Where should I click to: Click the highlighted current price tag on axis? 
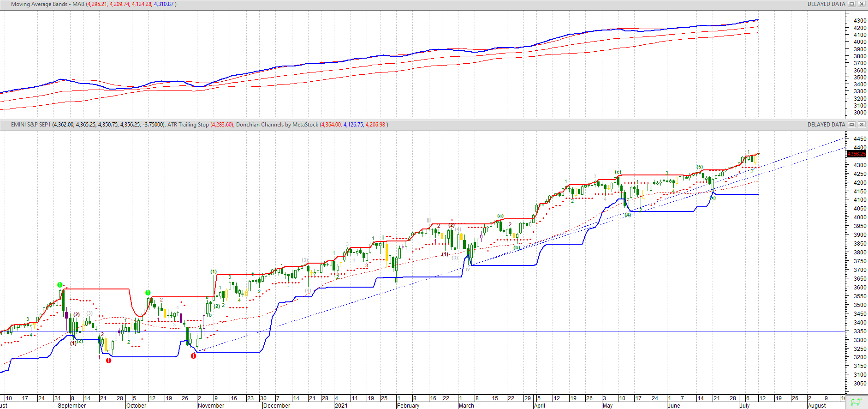pos(857,154)
